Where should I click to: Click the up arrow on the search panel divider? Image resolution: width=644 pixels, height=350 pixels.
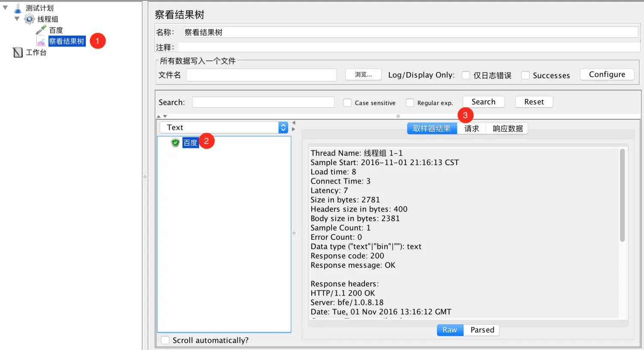point(159,116)
